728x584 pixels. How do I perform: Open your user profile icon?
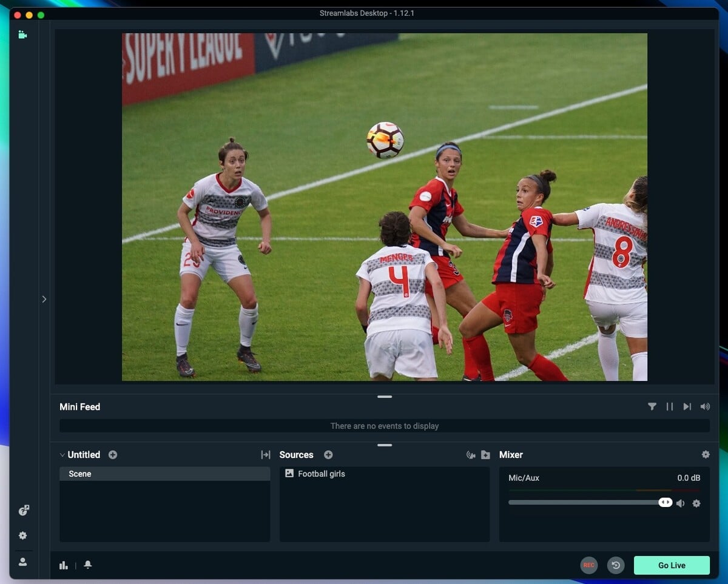(23, 561)
